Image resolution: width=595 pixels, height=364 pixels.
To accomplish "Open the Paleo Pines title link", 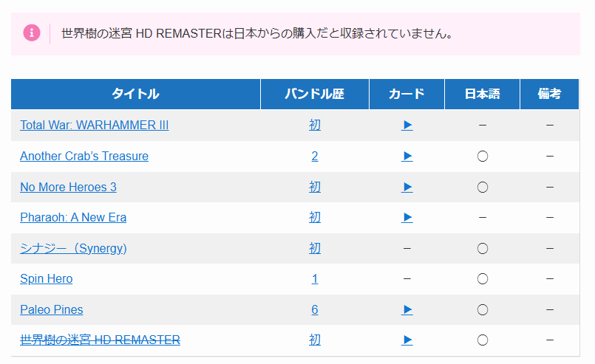I will pyautogui.click(x=52, y=310).
